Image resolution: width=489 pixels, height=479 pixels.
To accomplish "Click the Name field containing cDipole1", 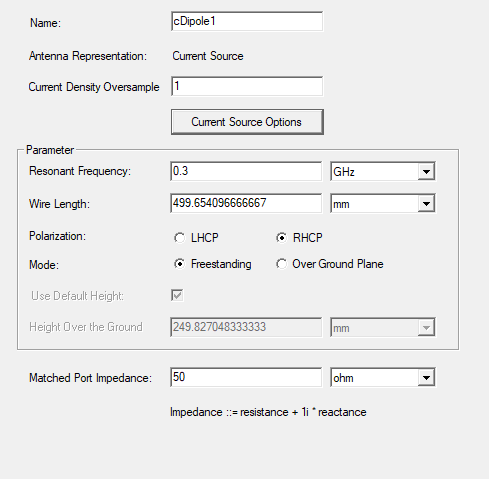I will [x=247, y=21].
